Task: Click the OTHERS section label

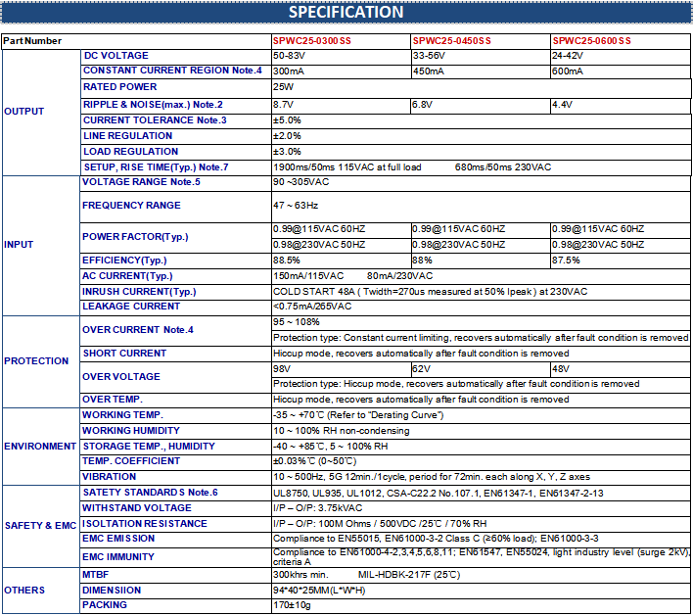Action: 24,591
